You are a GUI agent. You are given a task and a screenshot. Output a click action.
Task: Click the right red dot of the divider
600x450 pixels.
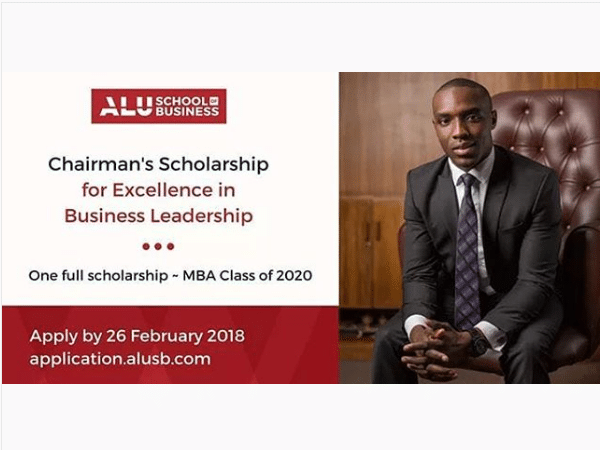pyautogui.click(x=170, y=245)
